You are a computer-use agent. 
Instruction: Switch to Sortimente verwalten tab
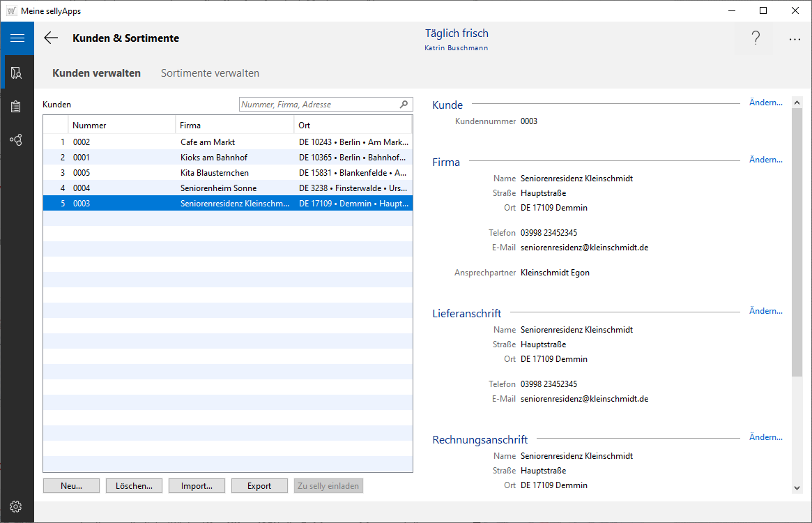click(x=210, y=73)
